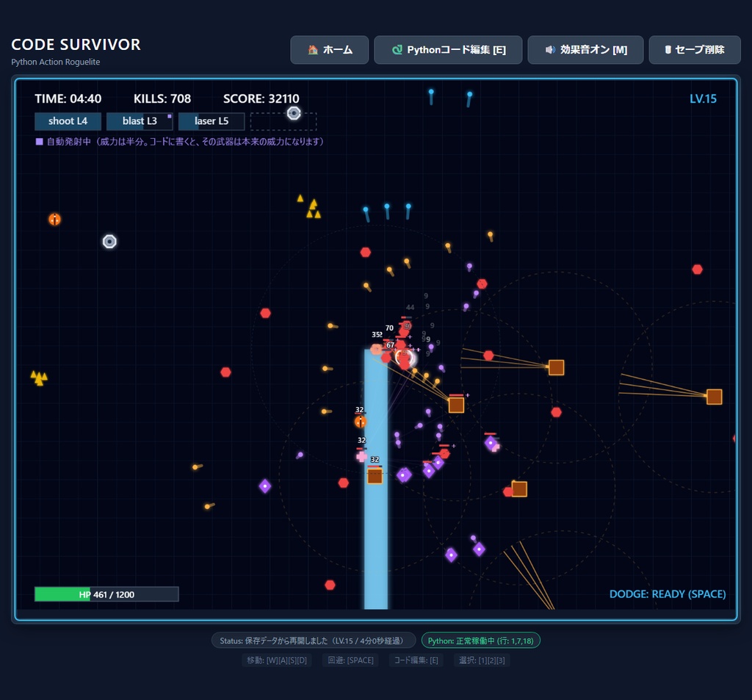Viewport: 752px width, 700px height.
Task: Click the white ring pickup at the left
Action: tap(109, 242)
